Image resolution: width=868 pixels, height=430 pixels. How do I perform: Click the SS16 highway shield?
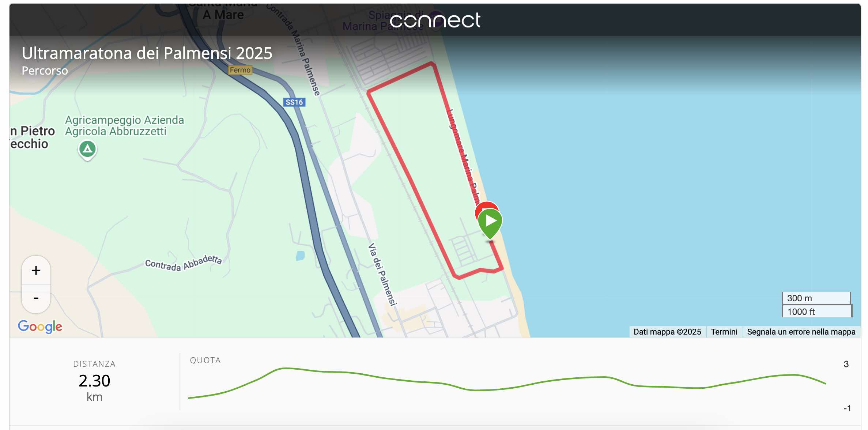tap(294, 102)
